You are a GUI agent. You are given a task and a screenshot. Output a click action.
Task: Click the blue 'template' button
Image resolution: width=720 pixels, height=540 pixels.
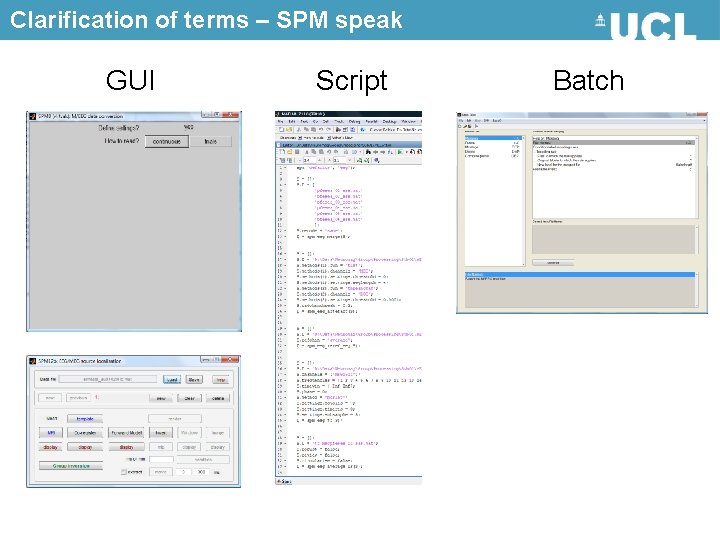pyautogui.click(x=85, y=419)
